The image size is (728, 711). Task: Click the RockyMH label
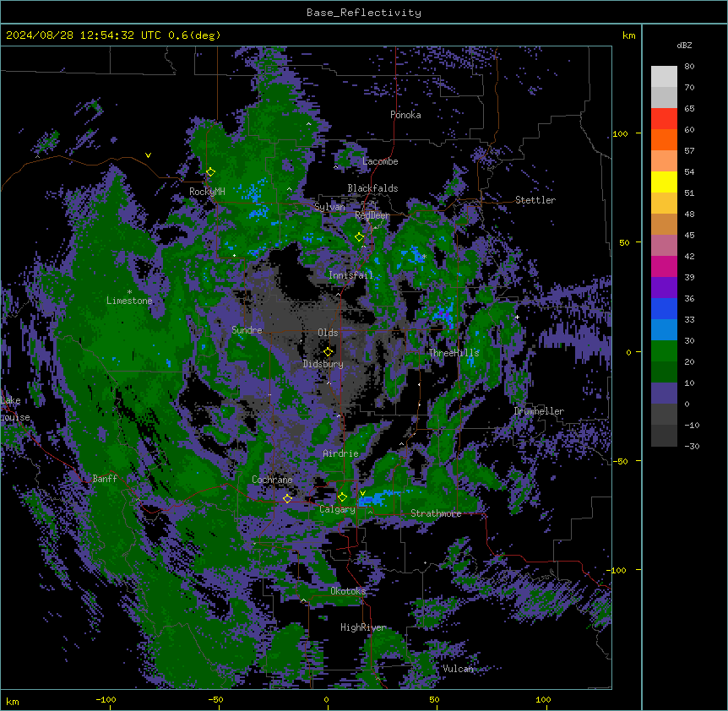(207, 191)
